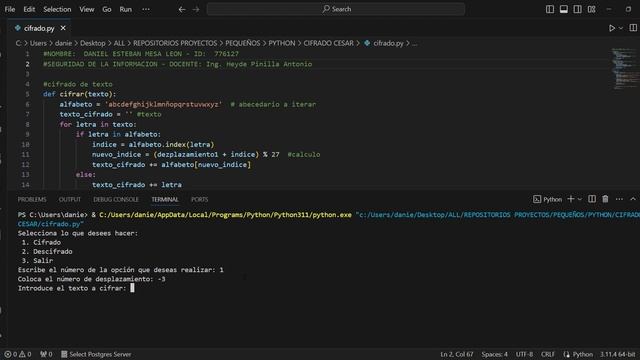Click line number 2 in gutter
This screenshot has height=360, width=640.
(27, 64)
